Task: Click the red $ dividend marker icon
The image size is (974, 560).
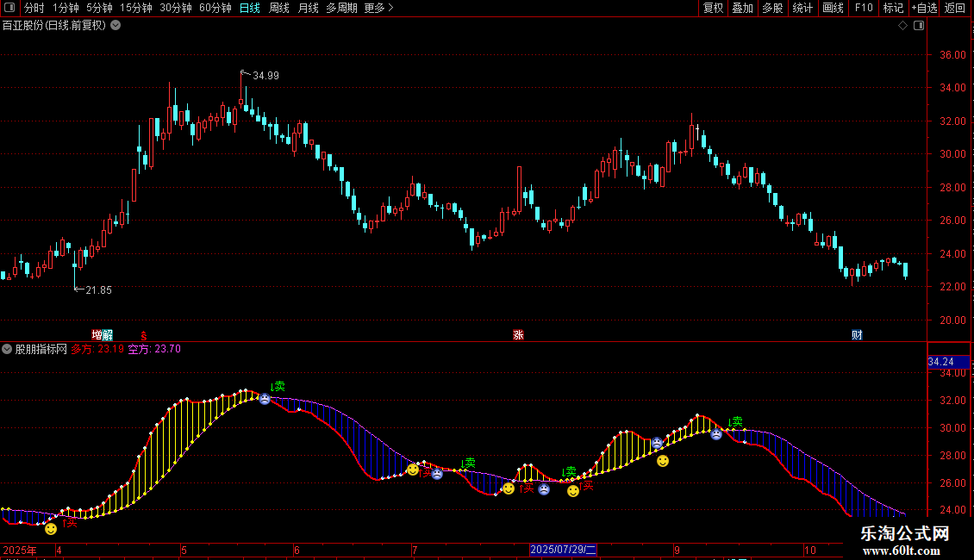Action: point(144,334)
